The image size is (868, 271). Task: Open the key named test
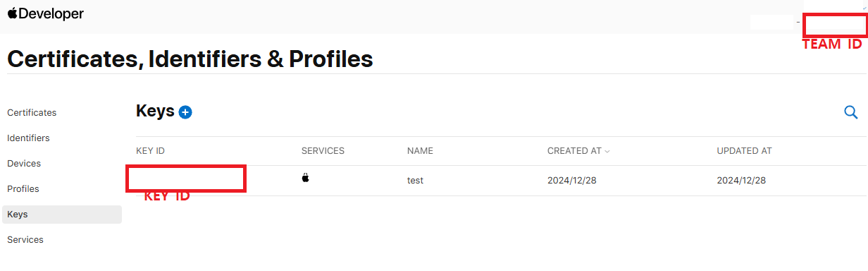pyautogui.click(x=415, y=181)
